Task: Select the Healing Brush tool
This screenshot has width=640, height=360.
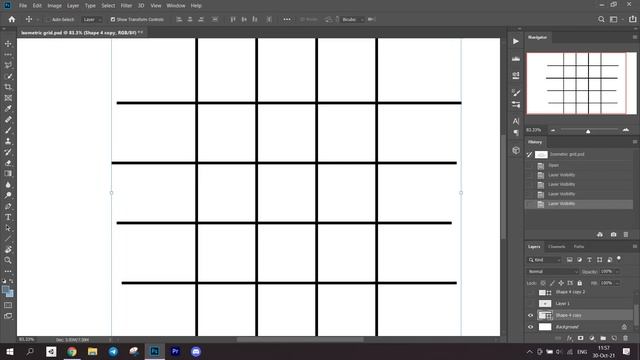Action: coord(8,120)
